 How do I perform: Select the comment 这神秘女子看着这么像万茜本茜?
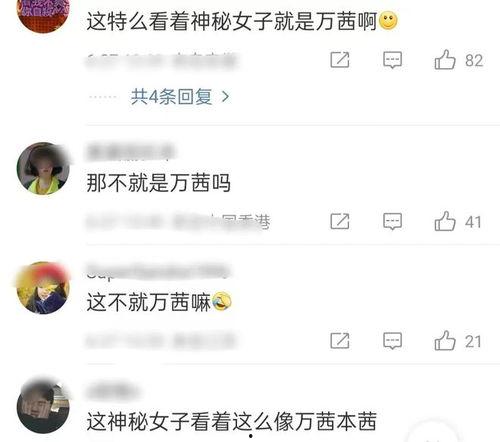pos(232,421)
